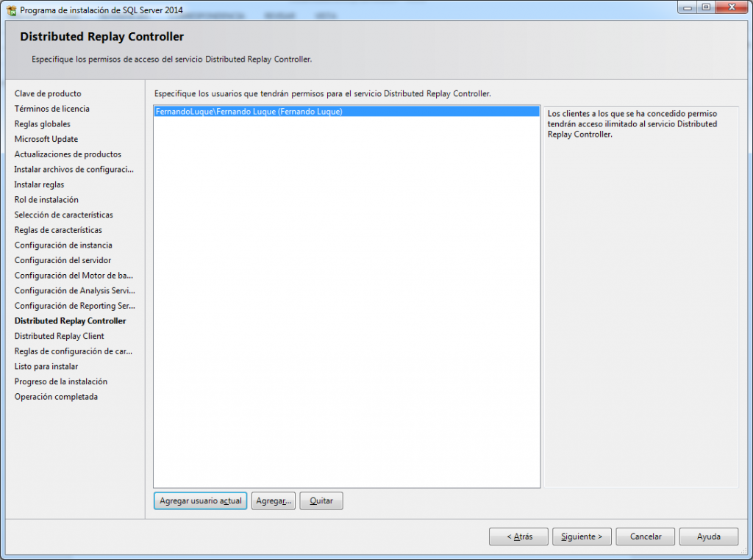Select the bold Distributed Replay Controller step
Viewport: 753px width, 560px height.
tap(70, 321)
